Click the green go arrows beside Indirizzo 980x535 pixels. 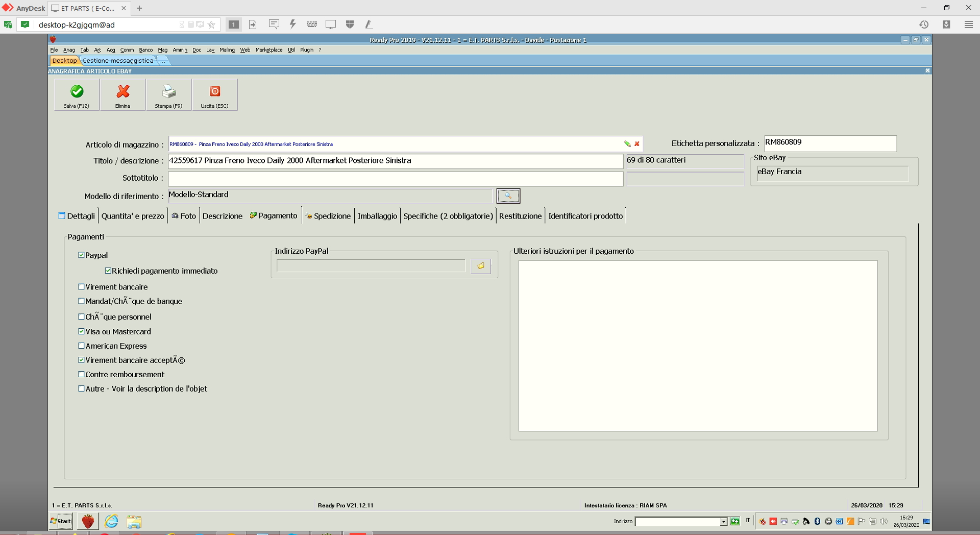(735, 521)
